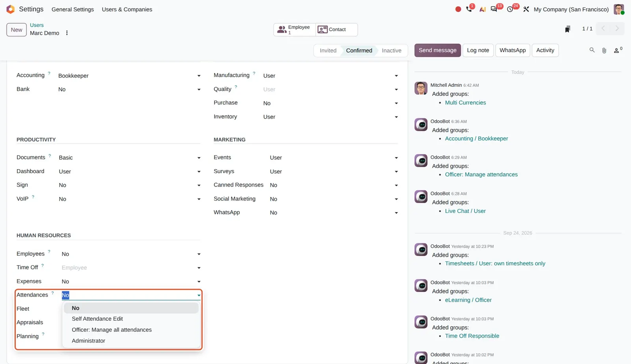The image size is (631, 364).
Task: Open the Users breadcrumb link
Action: [37, 25]
